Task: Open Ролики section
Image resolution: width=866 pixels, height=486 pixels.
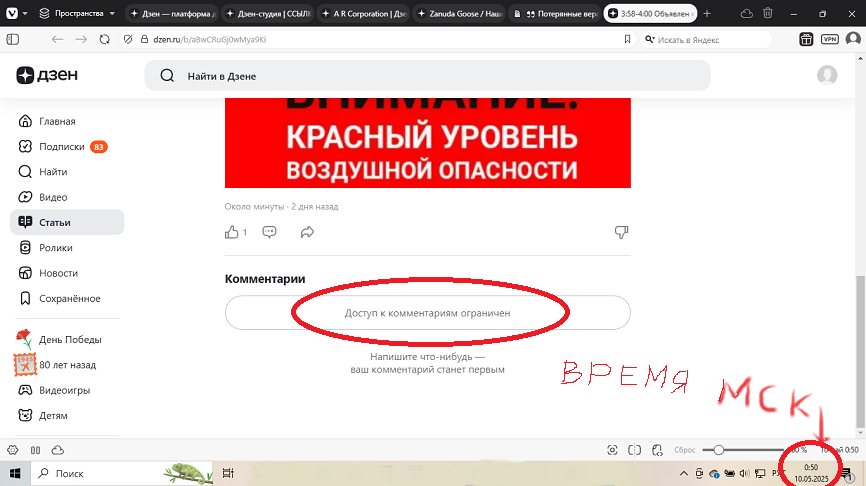Action: click(67, 247)
